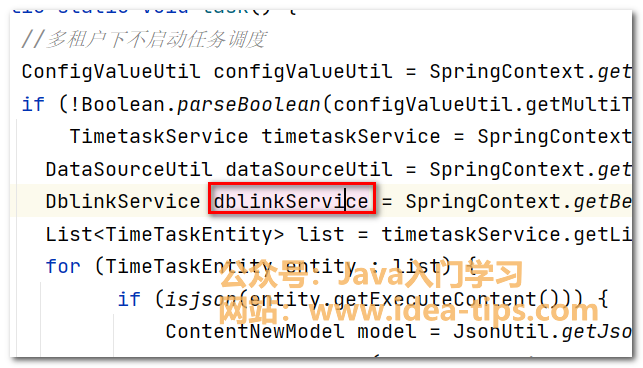
Task: Click the getExecuteContent method call
Action: (x=437, y=299)
